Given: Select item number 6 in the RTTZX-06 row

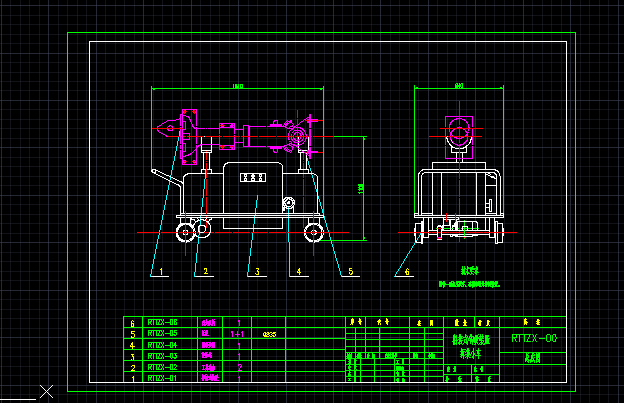Looking at the screenshot, I should point(133,323).
